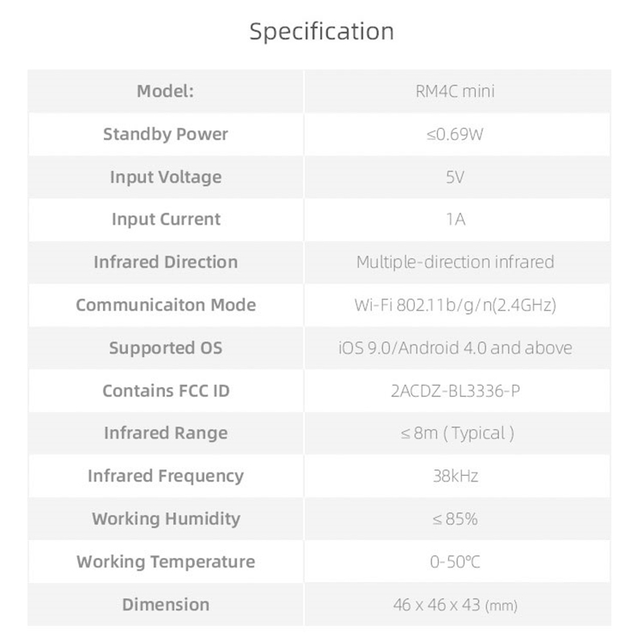Click the RM4C mini value
This screenshot has height=644, width=644.
coord(455,91)
